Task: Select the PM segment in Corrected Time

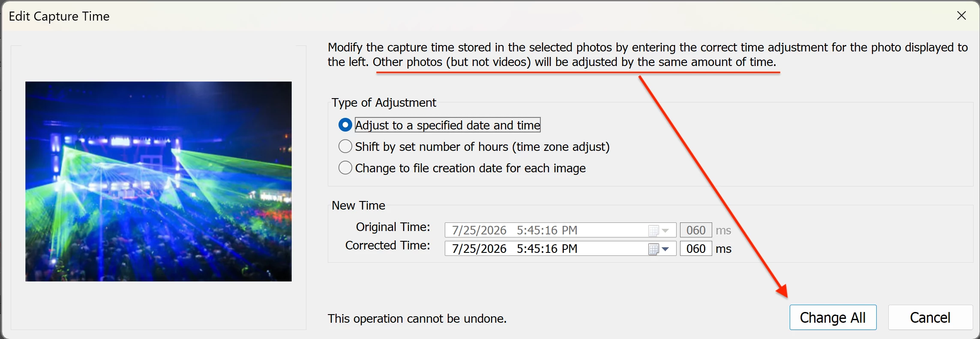Action: pyautogui.click(x=569, y=249)
